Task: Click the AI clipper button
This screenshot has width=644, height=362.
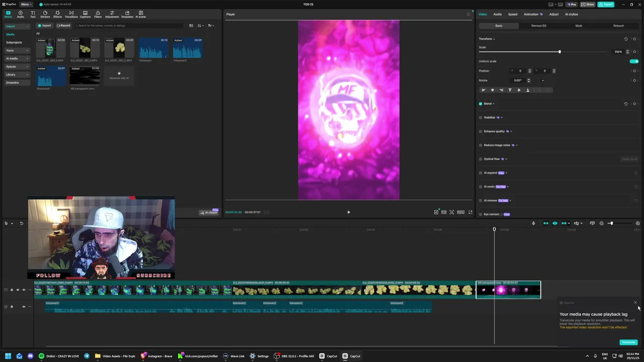Action: [209, 212]
